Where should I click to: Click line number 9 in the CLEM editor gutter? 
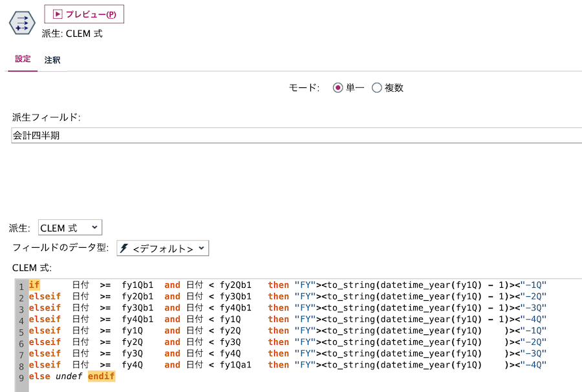[x=21, y=376]
